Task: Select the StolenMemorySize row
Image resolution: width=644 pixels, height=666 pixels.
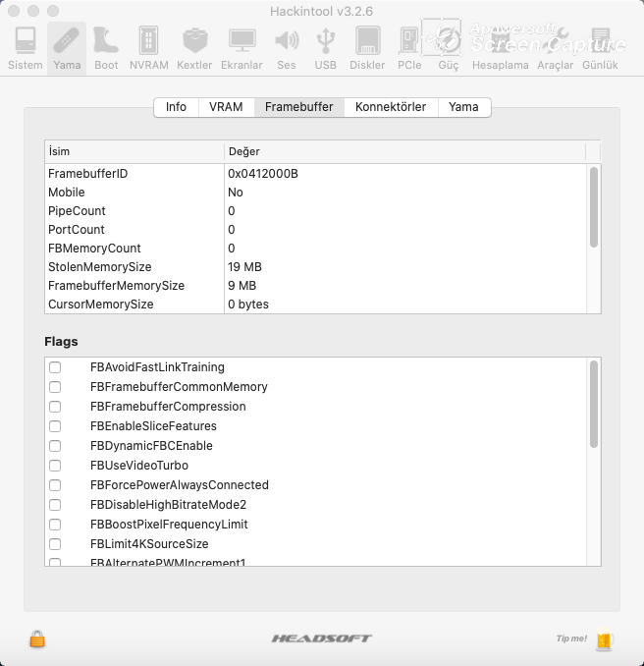Action: pyautogui.click(x=315, y=267)
